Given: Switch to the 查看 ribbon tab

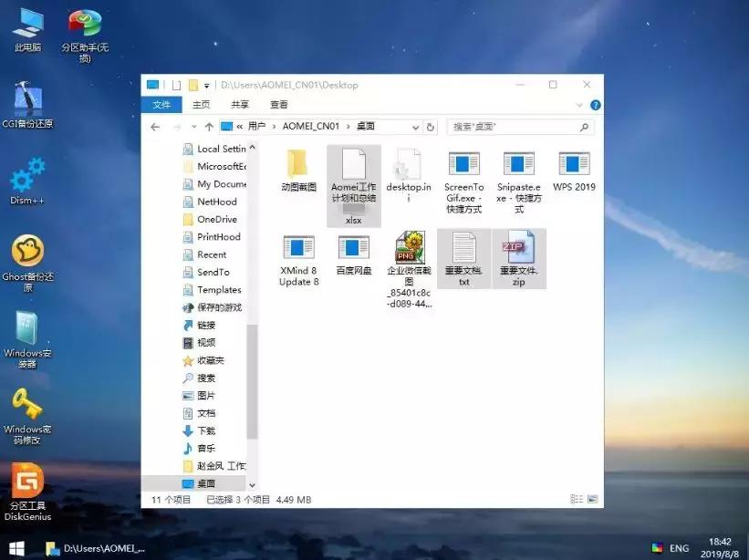Looking at the screenshot, I should 278,104.
